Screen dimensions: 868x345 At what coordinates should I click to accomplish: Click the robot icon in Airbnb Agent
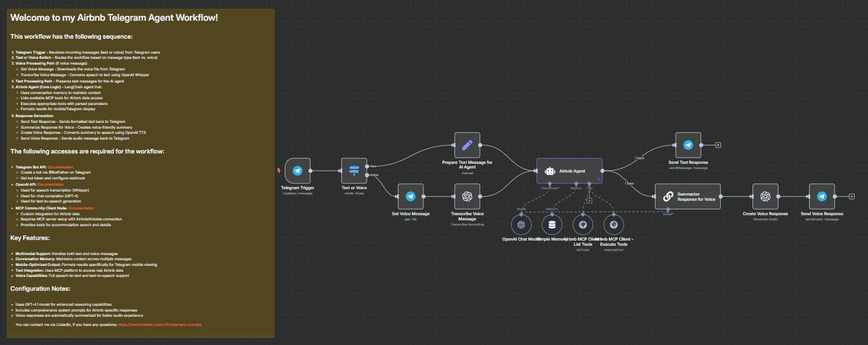point(550,171)
